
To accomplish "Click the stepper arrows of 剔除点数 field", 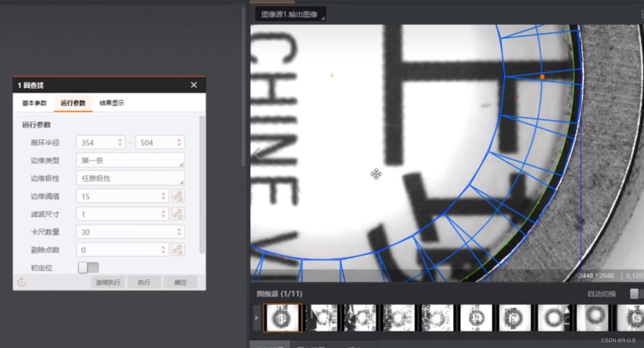I will pos(163,250).
